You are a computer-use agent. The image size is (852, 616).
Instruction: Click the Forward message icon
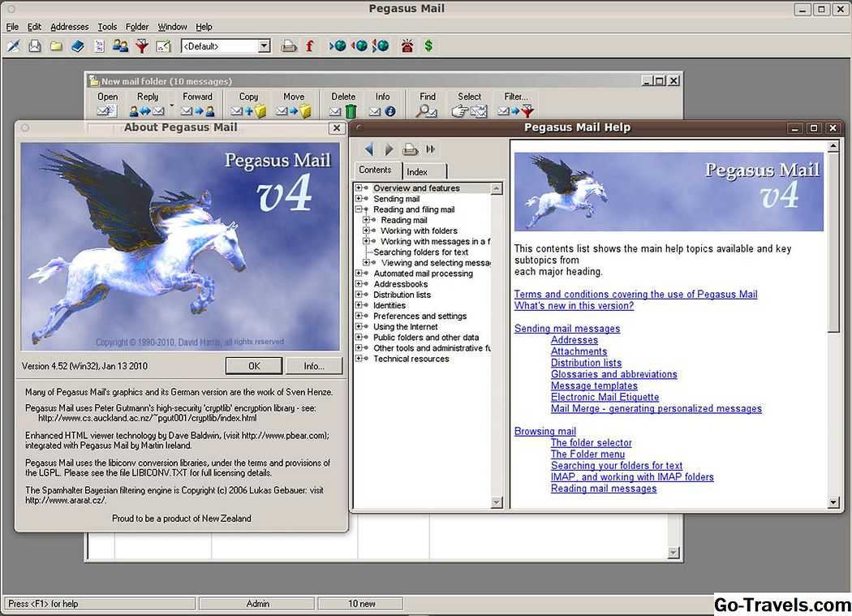[x=197, y=111]
